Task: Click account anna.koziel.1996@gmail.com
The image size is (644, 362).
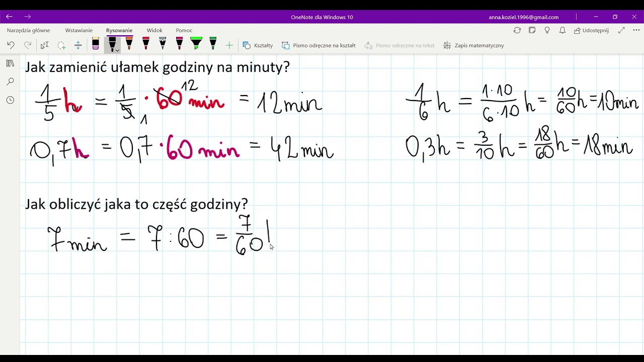Action: pos(523,17)
